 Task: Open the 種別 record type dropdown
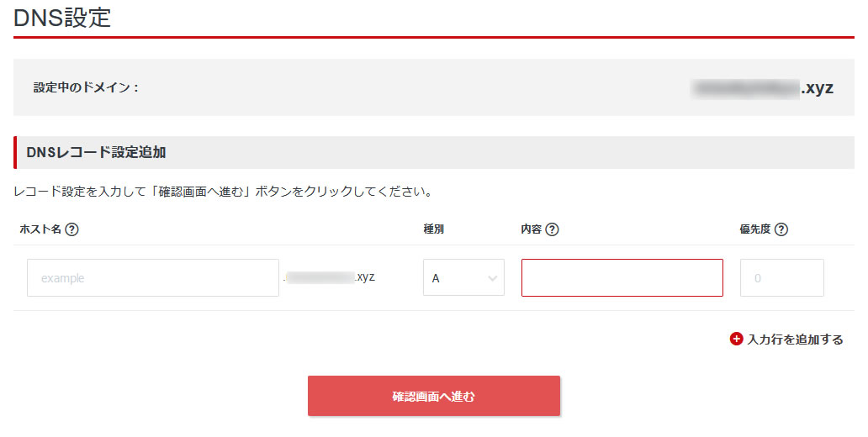tap(463, 277)
